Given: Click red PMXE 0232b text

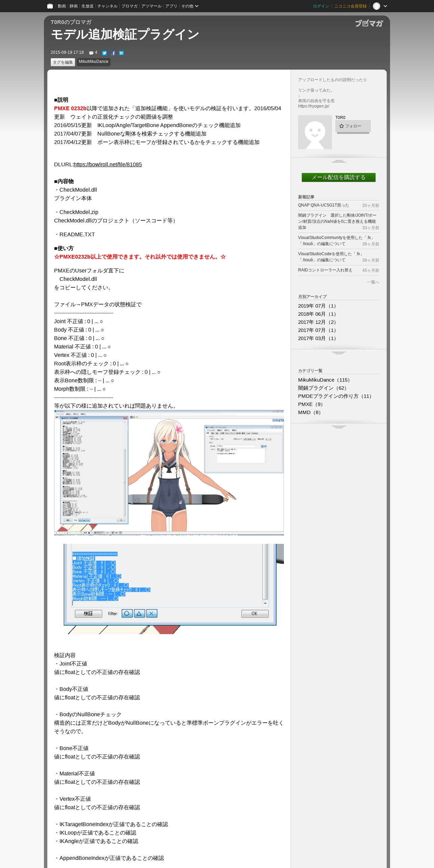Looking at the screenshot, I should (70, 108).
